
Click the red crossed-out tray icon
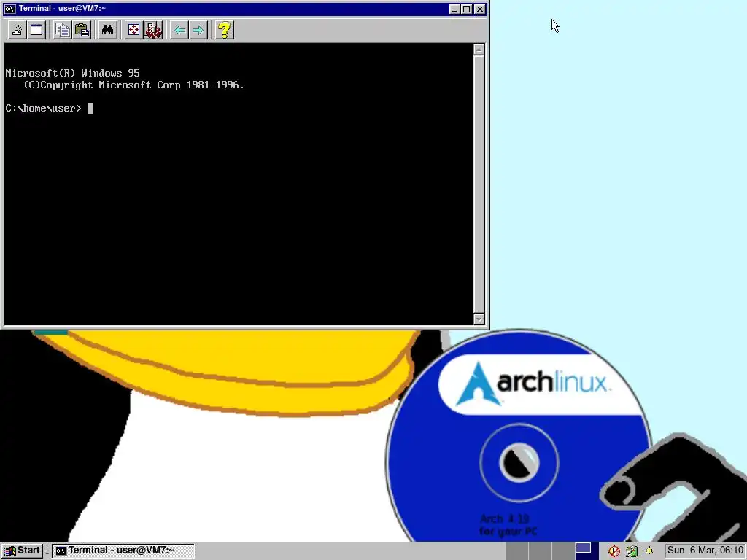click(614, 551)
